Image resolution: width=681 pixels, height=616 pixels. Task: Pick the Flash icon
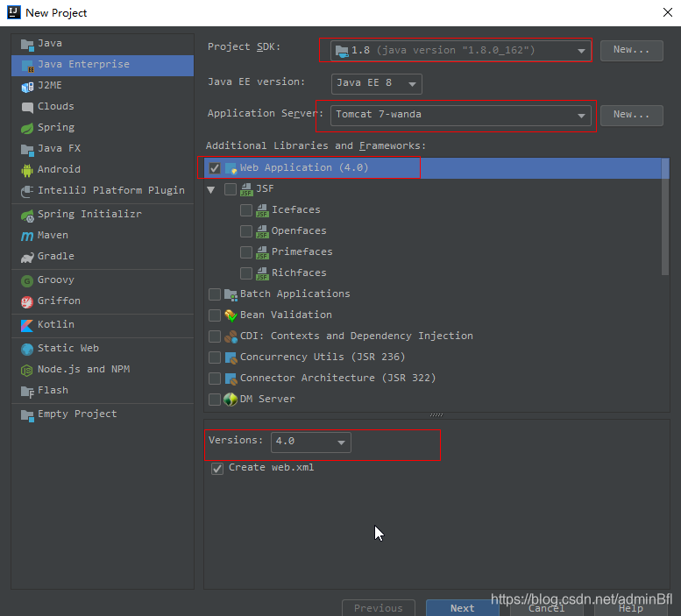click(x=27, y=391)
